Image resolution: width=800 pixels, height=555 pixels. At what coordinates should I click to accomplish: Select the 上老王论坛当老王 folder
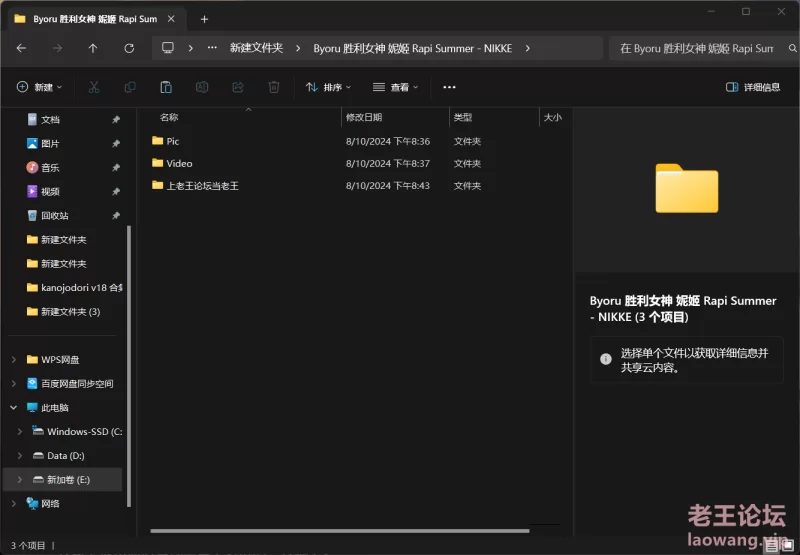(195, 186)
